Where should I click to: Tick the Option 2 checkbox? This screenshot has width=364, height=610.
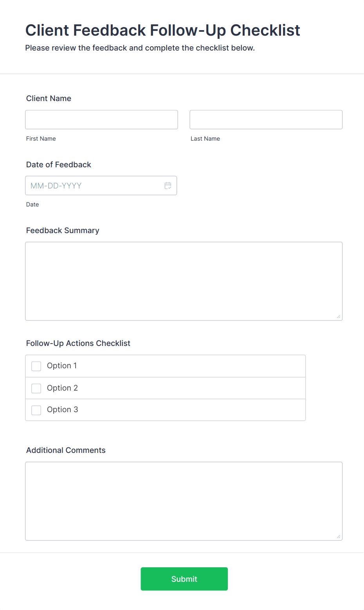36,388
